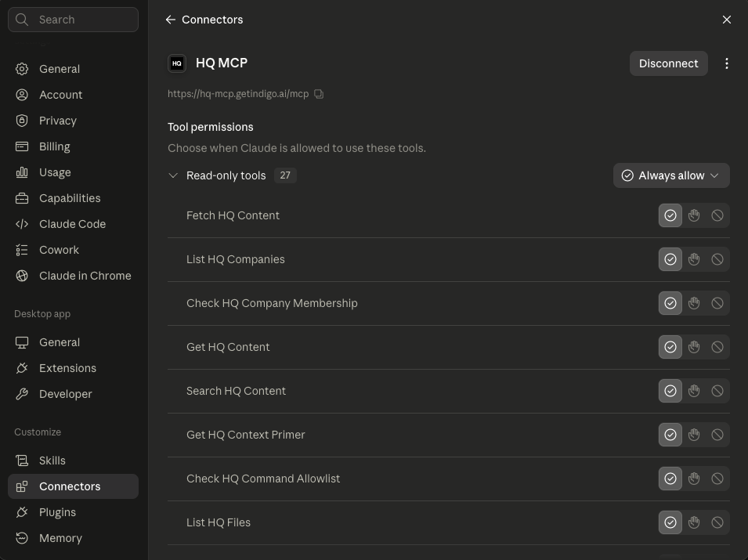
Task: Disconnect the HQ MCP connector
Action: click(x=668, y=63)
